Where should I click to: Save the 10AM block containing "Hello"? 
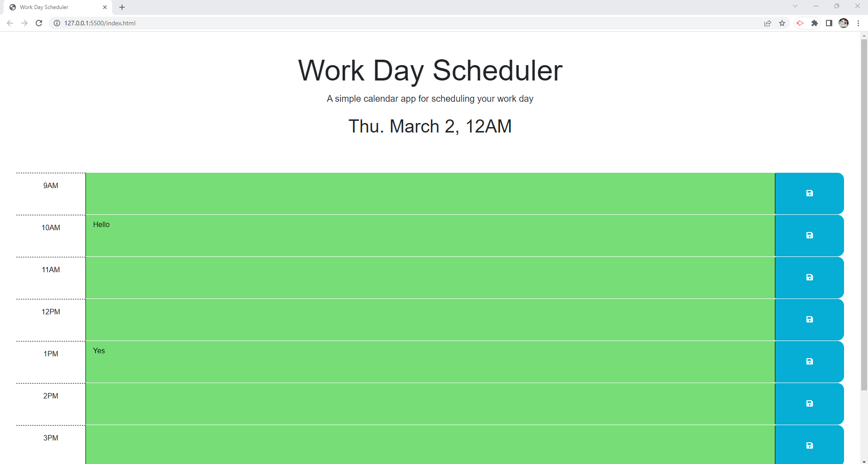(809, 235)
